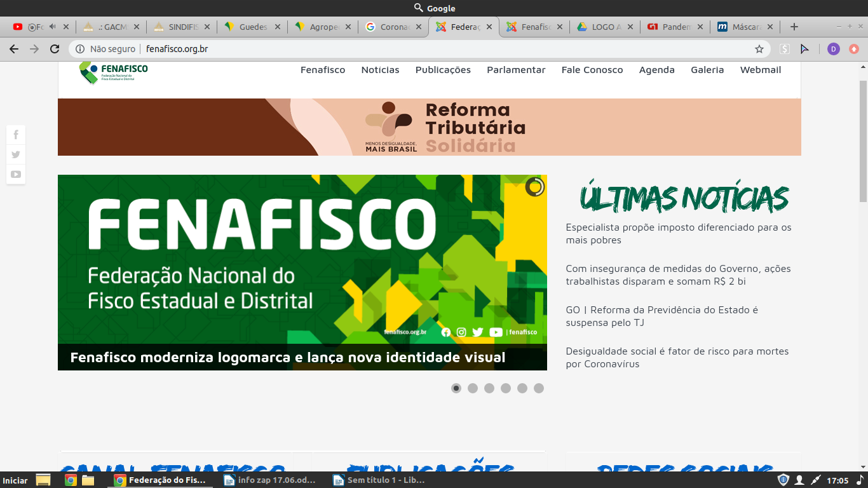Click the network icon in system tray
Image resolution: width=868 pixels, height=488 pixels.
click(x=816, y=480)
